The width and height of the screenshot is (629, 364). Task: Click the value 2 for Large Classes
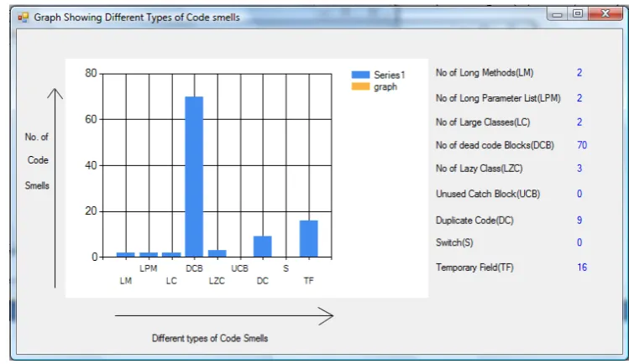(579, 122)
